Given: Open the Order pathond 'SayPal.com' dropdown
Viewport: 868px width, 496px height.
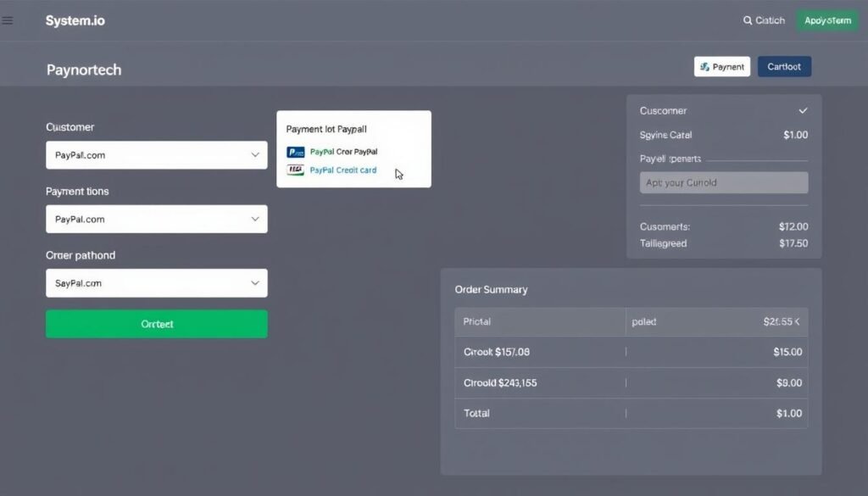Looking at the screenshot, I should click(x=156, y=282).
